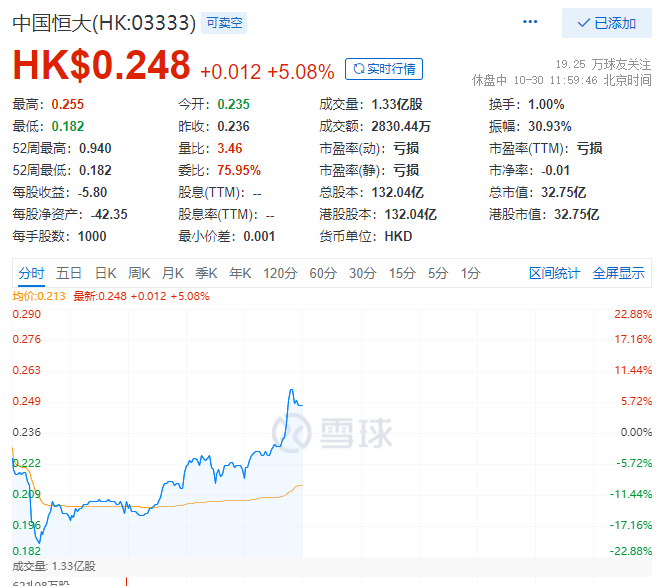Click the 振幅 value 30.93%
The image size is (668, 586).
click(550, 126)
